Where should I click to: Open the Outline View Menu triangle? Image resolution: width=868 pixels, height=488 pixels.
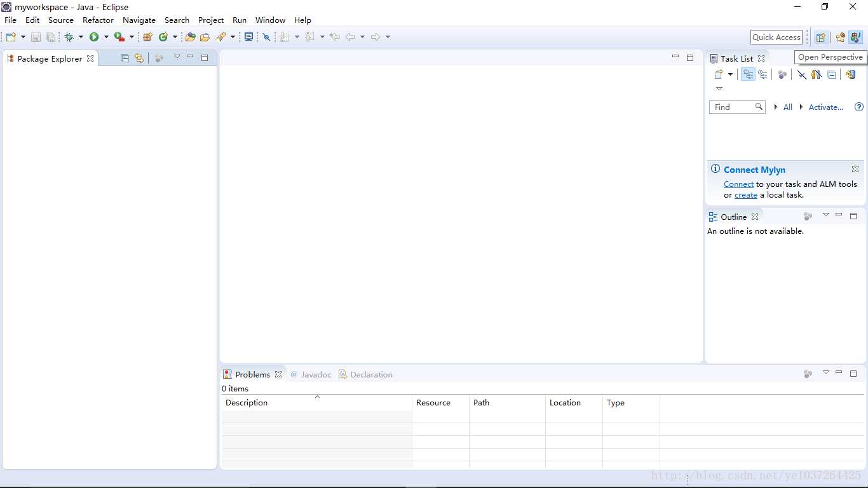pos(826,215)
